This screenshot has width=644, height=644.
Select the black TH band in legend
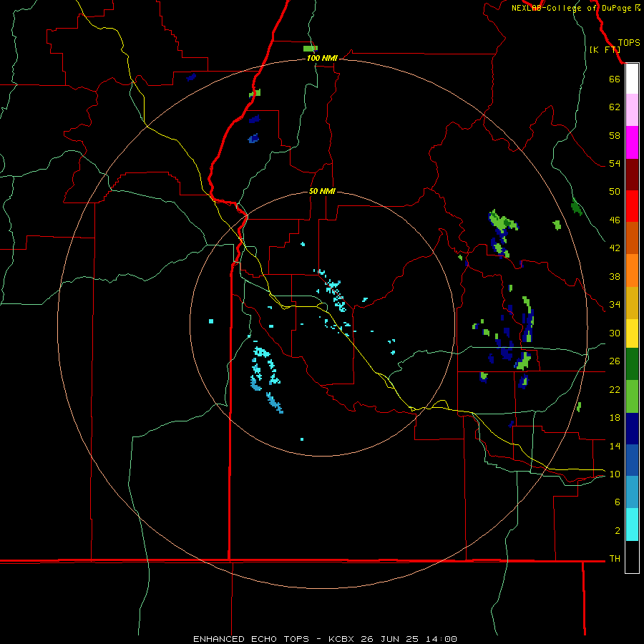pyautogui.click(x=632, y=557)
